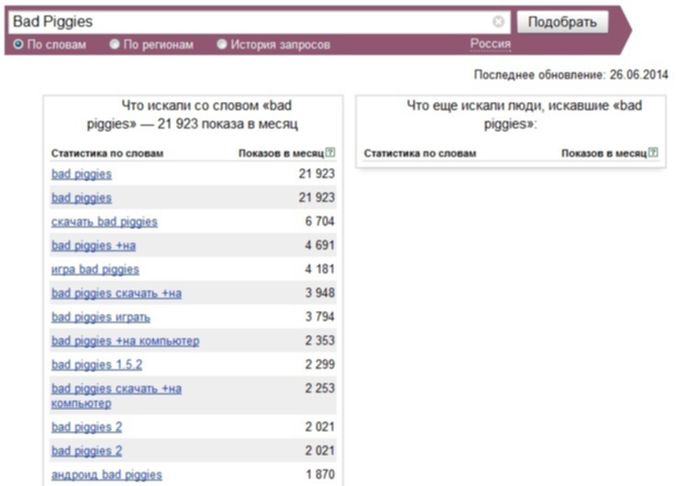Open the 'bad piggies +на' link with 4 691 shows
Viewport: 688px width, 486px height.
coord(93,246)
